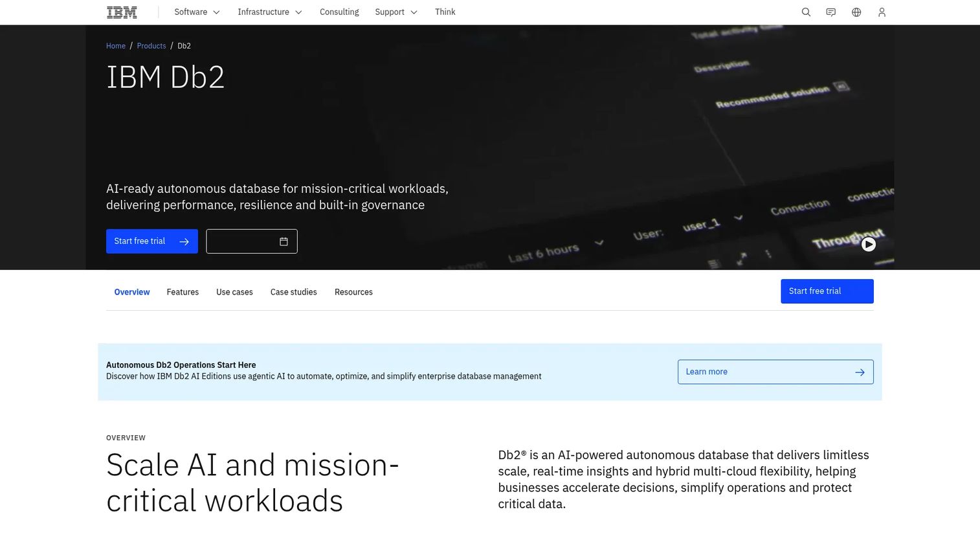Click the hero tagline about AI-ready autonomous database
980x551 pixels.
point(277,197)
